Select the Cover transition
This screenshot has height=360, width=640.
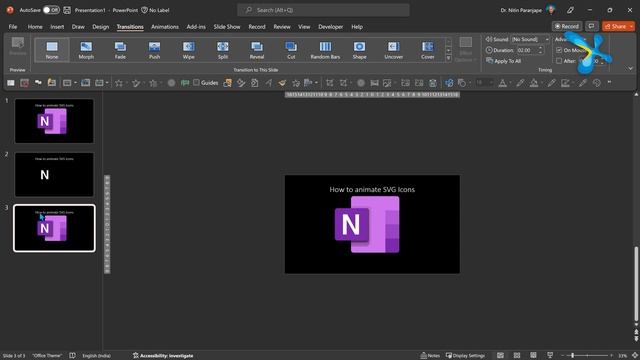click(x=428, y=50)
